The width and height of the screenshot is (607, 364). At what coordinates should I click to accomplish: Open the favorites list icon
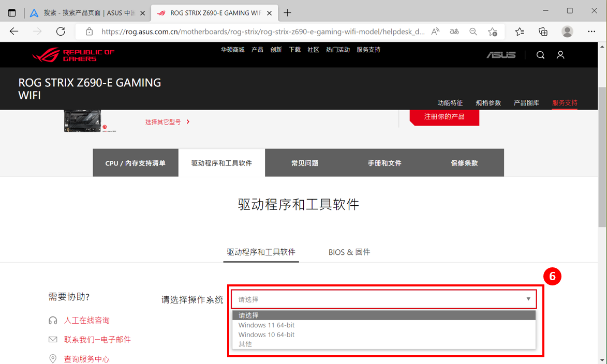coord(520,32)
